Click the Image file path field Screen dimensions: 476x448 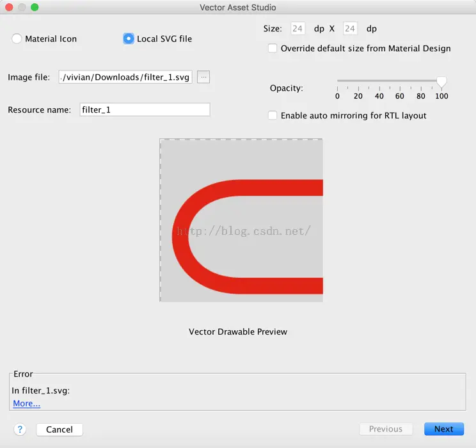point(125,77)
